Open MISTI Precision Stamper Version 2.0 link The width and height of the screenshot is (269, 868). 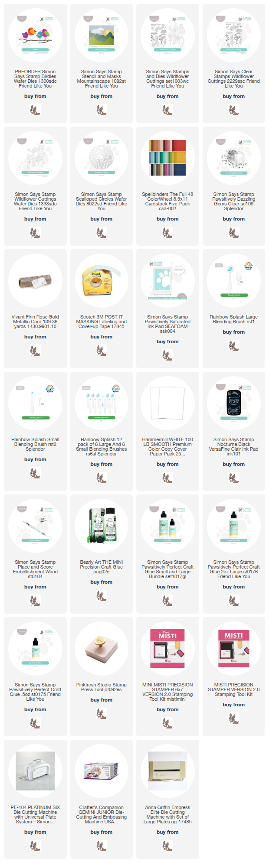[234, 689]
